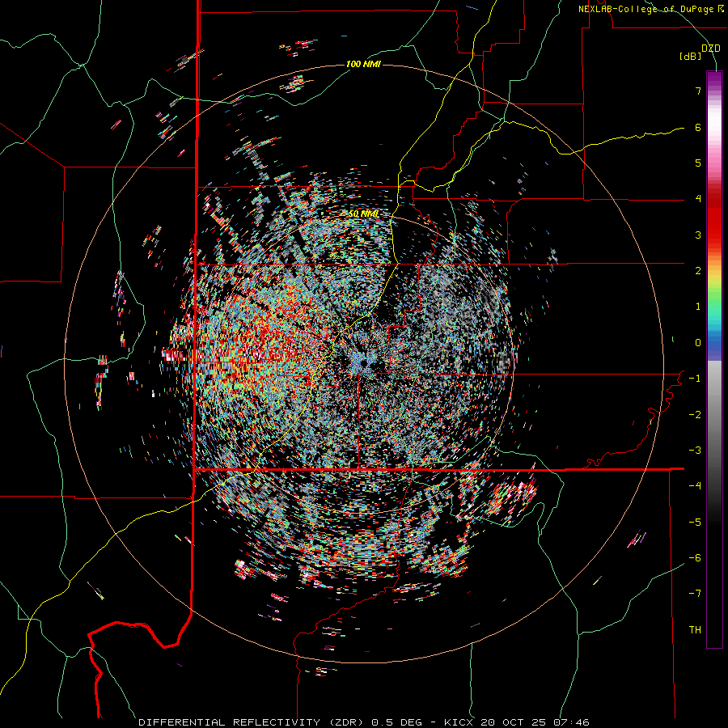728x728 pixels.
Task: Click the legend value -2
Action: point(695,415)
